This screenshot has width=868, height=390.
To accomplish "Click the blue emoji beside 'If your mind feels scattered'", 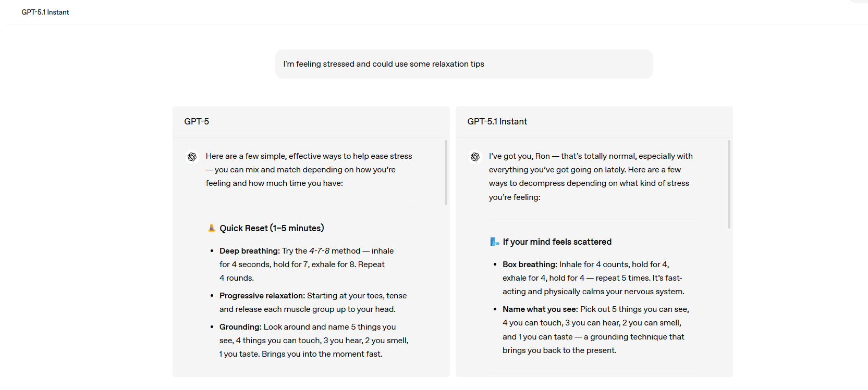I will coord(495,242).
